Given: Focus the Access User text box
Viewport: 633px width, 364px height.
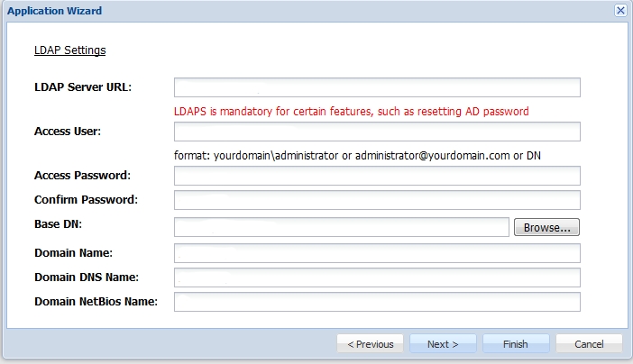Looking at the screenshot, I should pos(377,132).
